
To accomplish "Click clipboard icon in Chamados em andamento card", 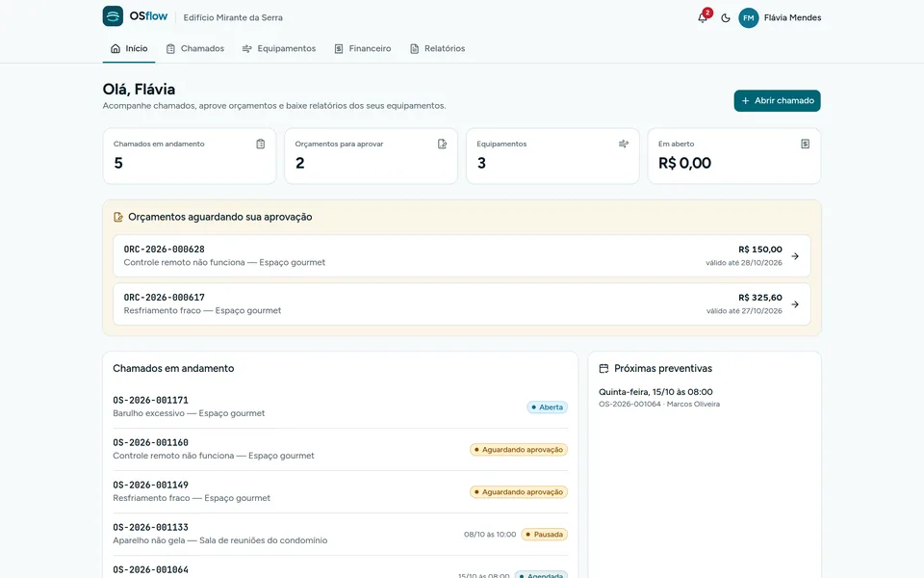I will 261,144.
